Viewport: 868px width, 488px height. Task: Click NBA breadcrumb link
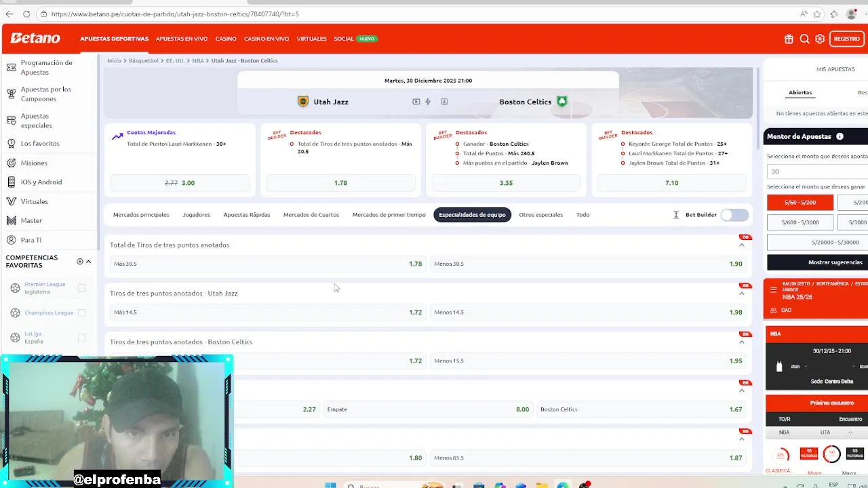[x=197, y=61]
